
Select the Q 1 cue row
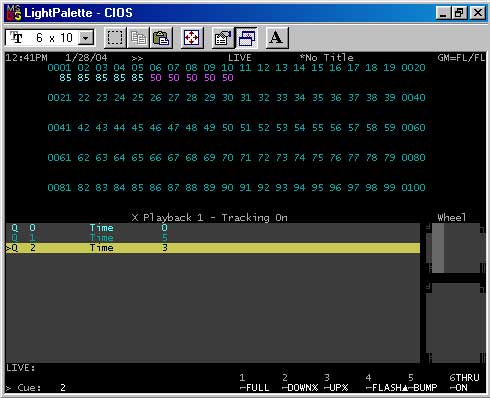coord(213,238)
